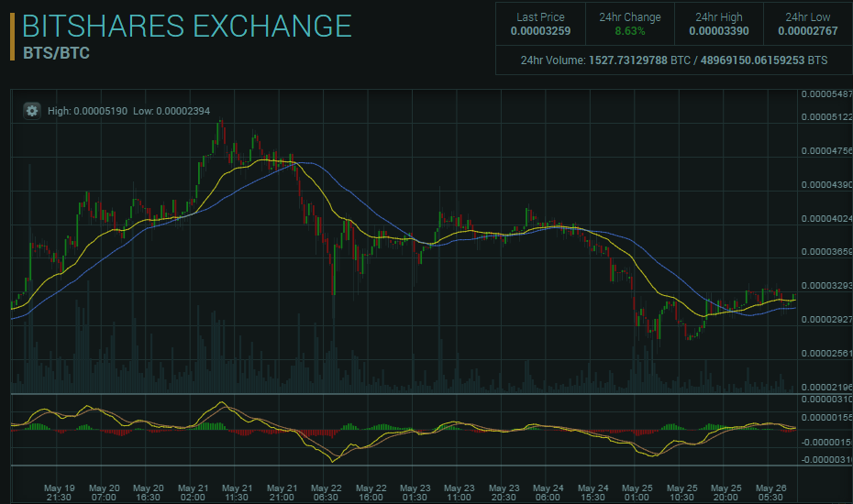This screenshot has width=853, height=504.
Task: Click price axis label 0.00004024
Action: coord(827,219)
